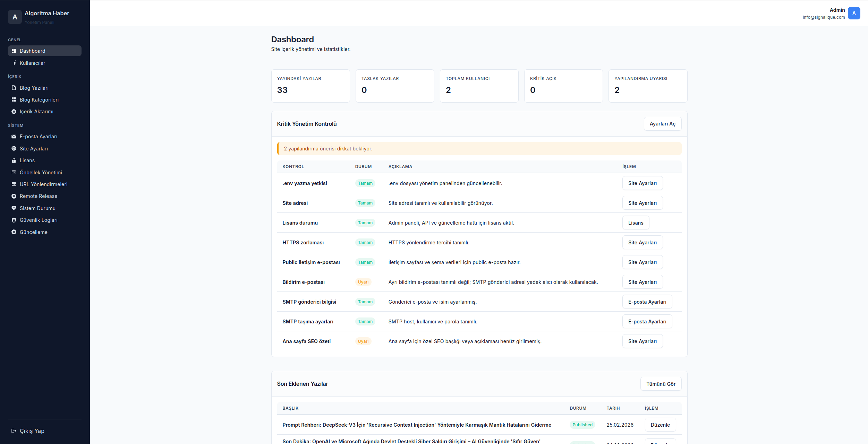The image size is (868, 444).
Task: Open Remote Release in sidebar
Action: tap(38, 196)
